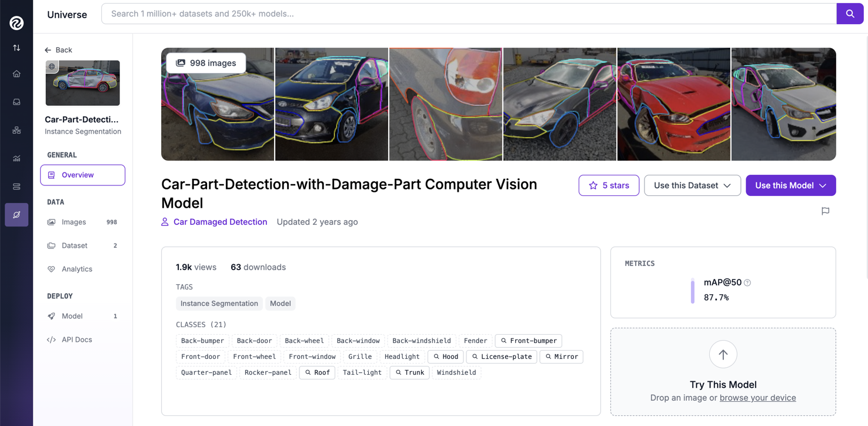Viewport: 868px width, 426px height.
Task: Search the License-plate class
Action: [x=502, y=357]
